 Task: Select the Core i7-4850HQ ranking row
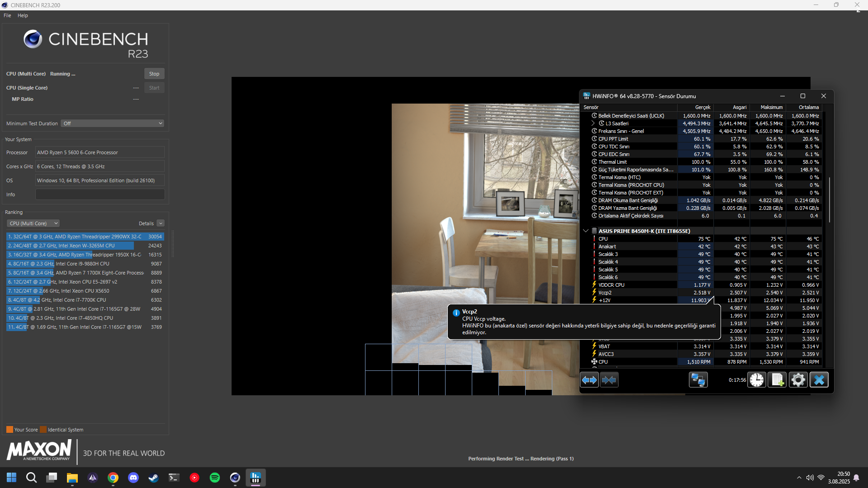coord(85,318)
